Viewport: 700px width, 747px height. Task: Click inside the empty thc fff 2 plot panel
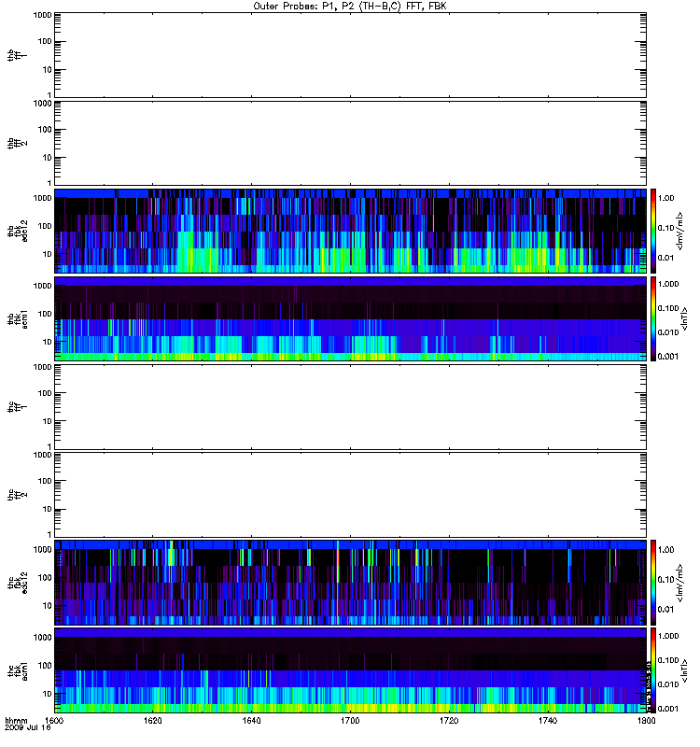350,495
